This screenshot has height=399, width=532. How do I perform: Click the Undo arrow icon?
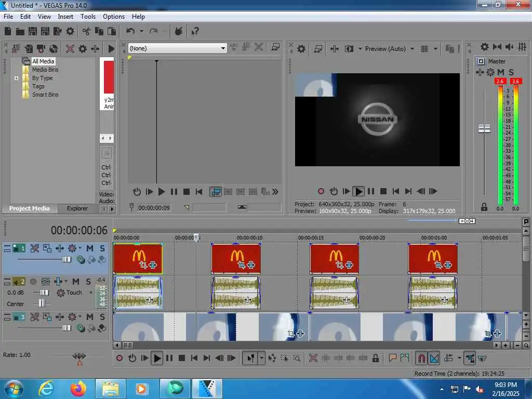(130, 31)
